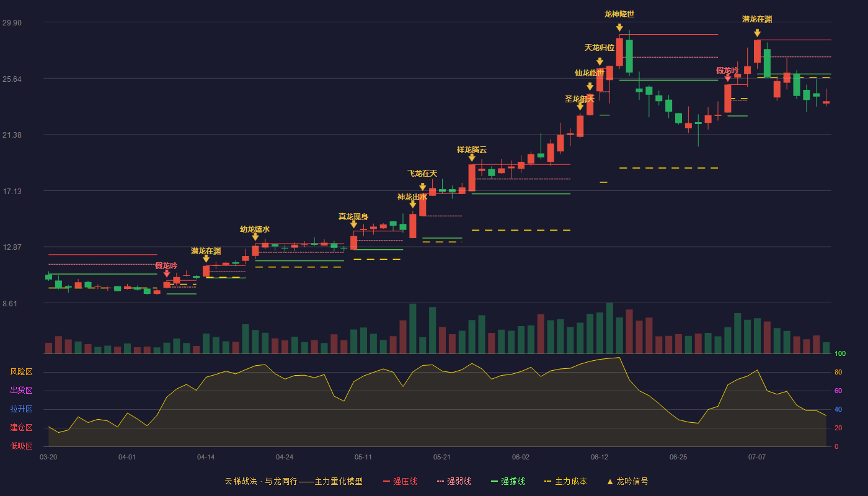Click the July 潜龙在渊 arrow marker
Image resolution: width=868 pixels, height=496 pixels.
coord(757,33)
